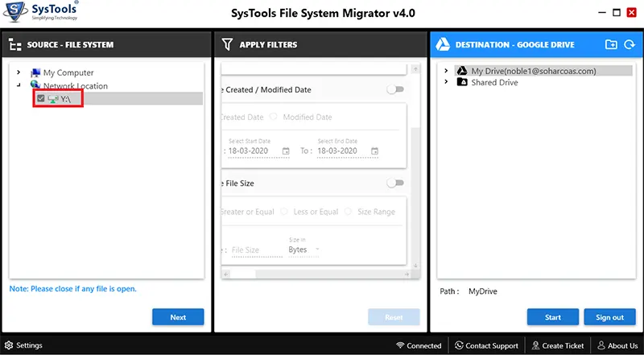Screen dimensions: 644x355
Task: Click the SysTools logo
Action: pyautogui.click(x=39, y=12)
